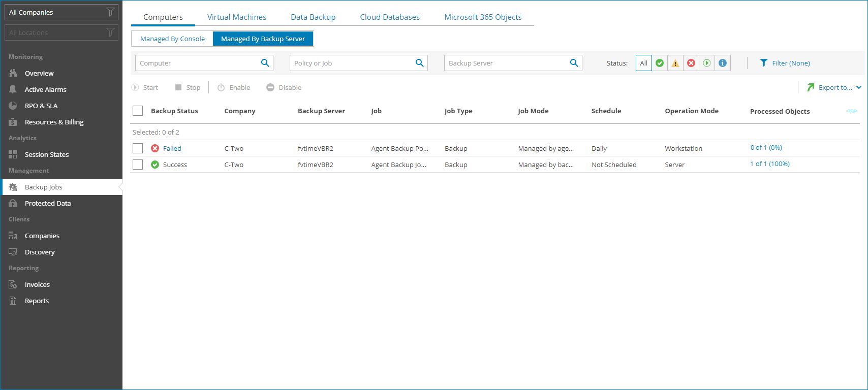Click the Backup Server search icon
The width and height of the screenshot is (868, 390).
[x=574, y=63]
